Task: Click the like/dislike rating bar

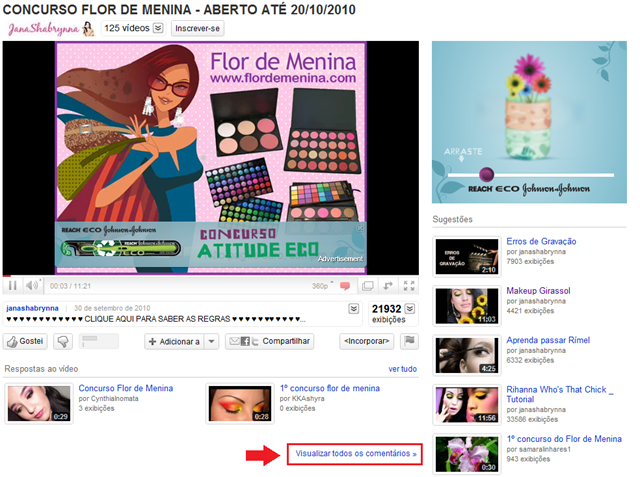Action: point(99,341)
